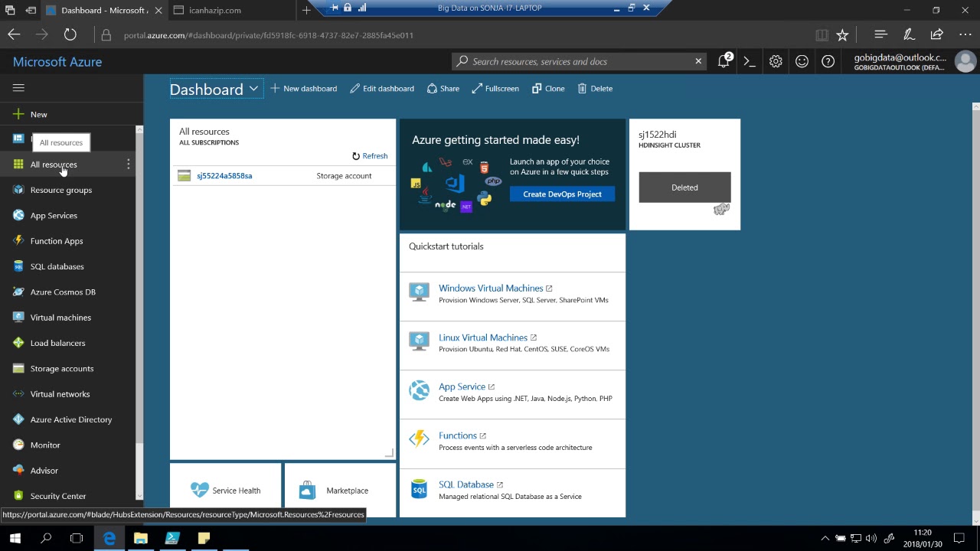Open SQL Database quickstart link

click(466, 484)
